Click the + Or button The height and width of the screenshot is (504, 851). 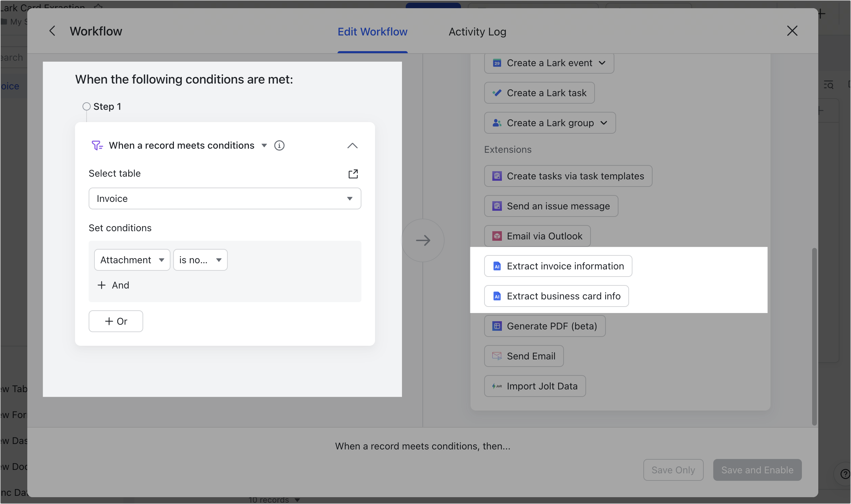(x=116, y=321)
